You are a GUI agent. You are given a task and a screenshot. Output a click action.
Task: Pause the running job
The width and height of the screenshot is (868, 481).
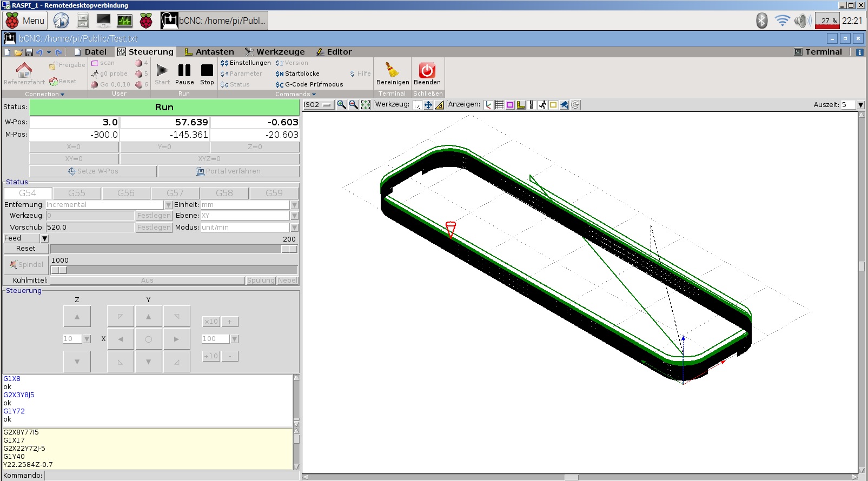coord(184,75)
